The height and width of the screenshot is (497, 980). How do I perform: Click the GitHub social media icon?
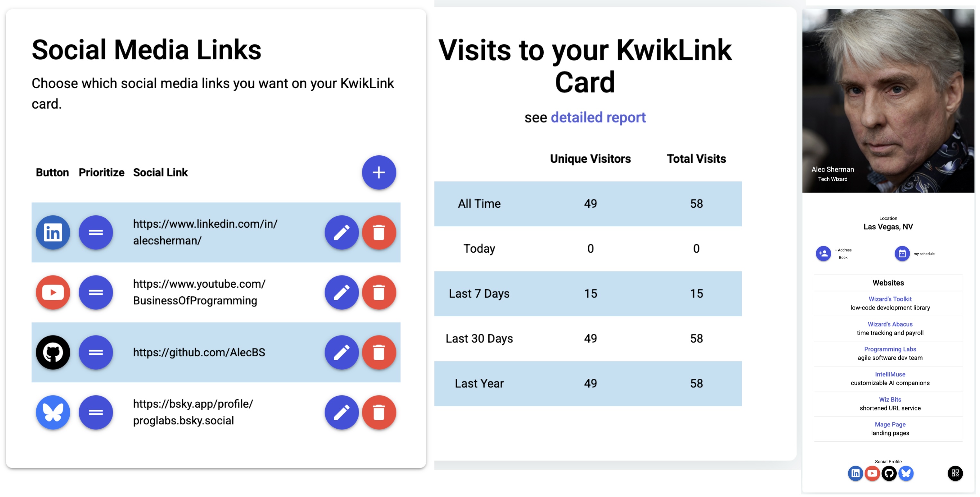53,352
